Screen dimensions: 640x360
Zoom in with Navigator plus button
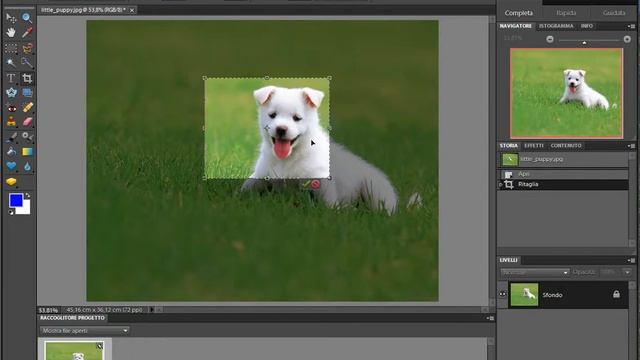pos(627,39)
